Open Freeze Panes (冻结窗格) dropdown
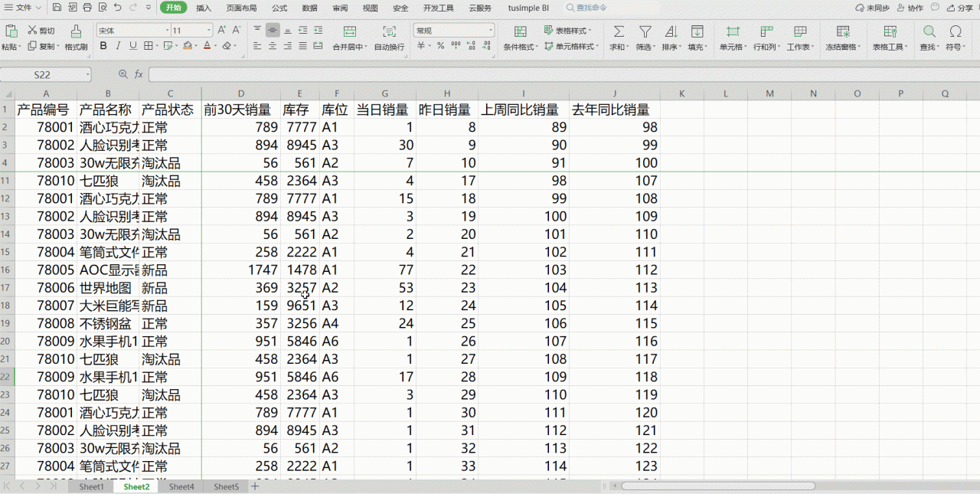980x494 pixels. pyautogui.click(x=843, y=47)
